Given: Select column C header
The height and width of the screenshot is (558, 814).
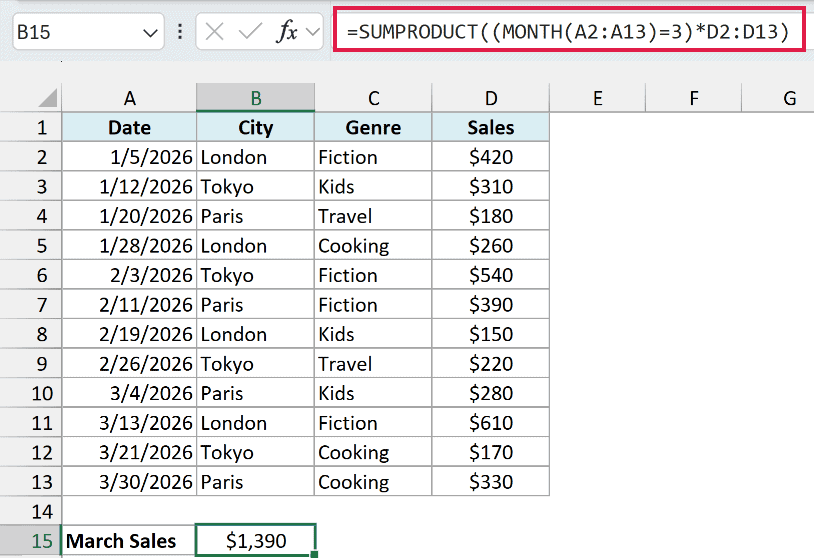Looking at the screenshot, I should point(373,98).
